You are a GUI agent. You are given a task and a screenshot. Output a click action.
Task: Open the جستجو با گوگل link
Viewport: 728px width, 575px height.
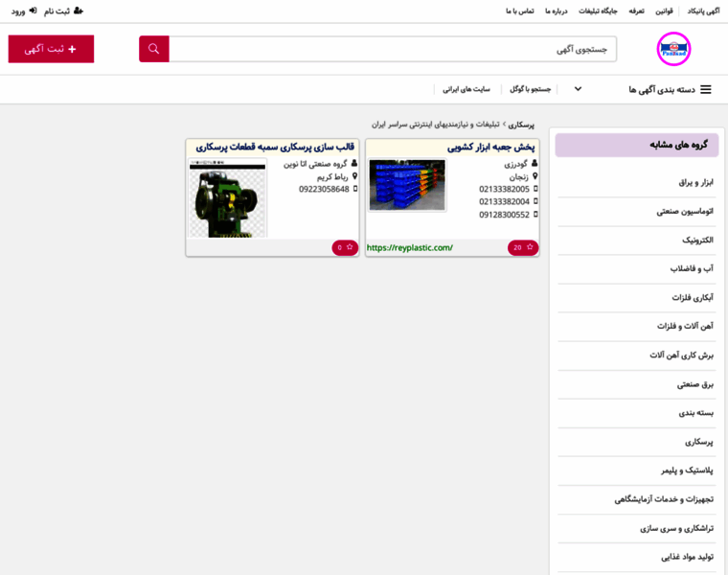[x=529, y=89]
